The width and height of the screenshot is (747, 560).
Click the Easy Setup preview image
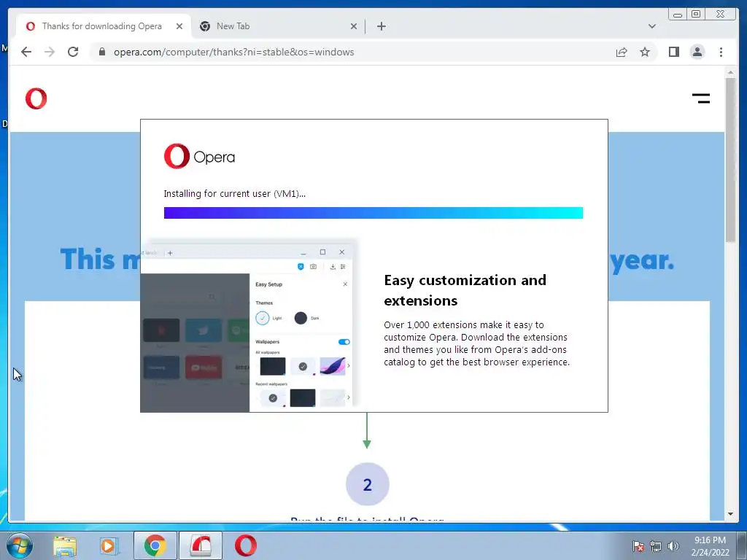click(x=249, y=327)
